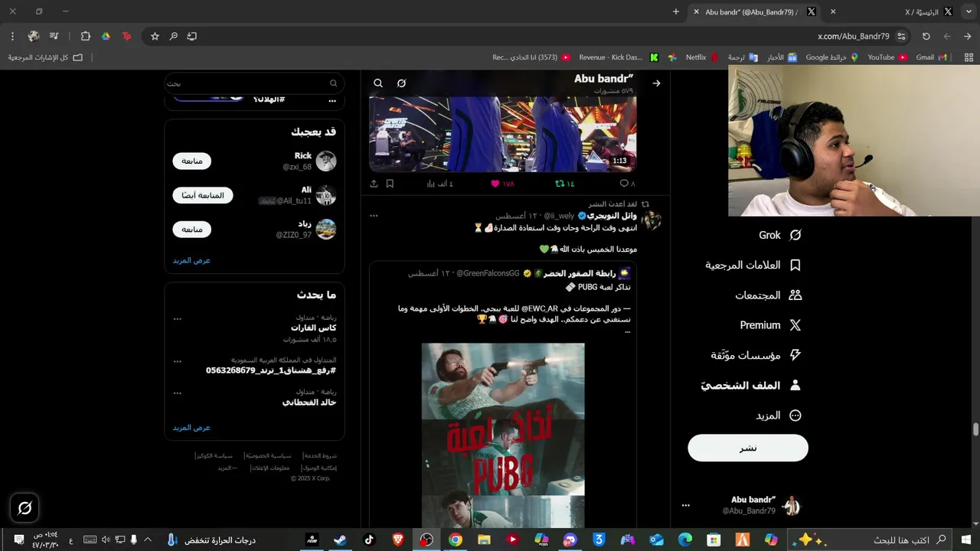980x551 pixels.
Task: Follow زياد @ZIZ0_97
Action: click(x=191, y=230)
